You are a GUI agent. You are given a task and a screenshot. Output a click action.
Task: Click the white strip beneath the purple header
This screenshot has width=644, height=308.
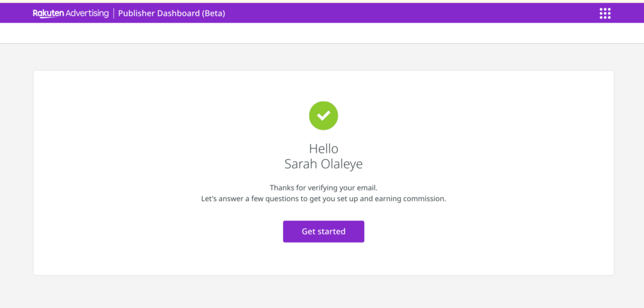coord(322,33)
